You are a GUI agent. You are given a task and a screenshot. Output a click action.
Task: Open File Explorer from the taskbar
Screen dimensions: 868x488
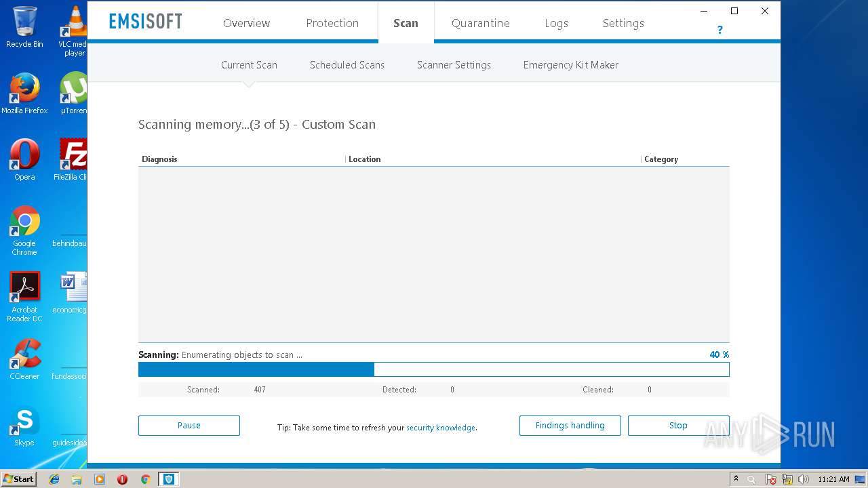(x=77, y=479)
